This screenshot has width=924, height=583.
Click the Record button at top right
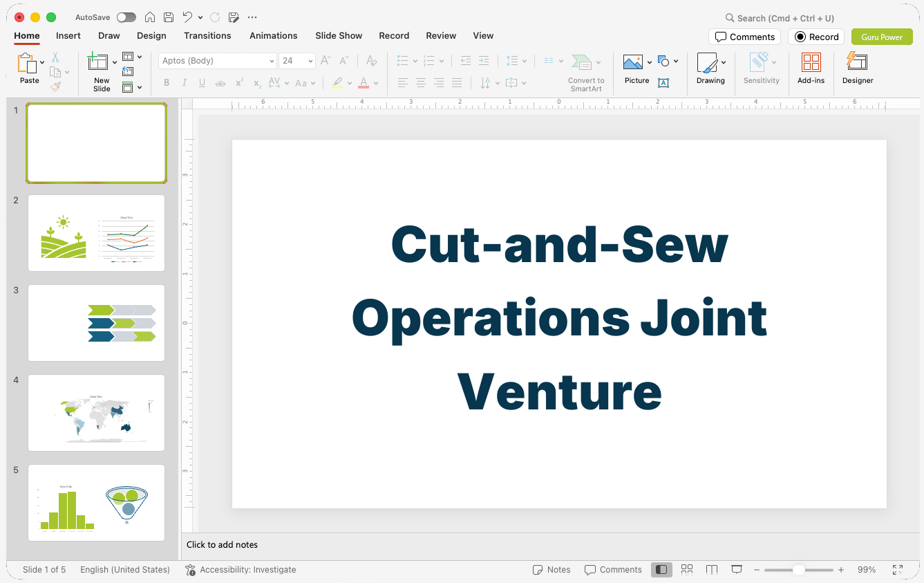point(816,37)
